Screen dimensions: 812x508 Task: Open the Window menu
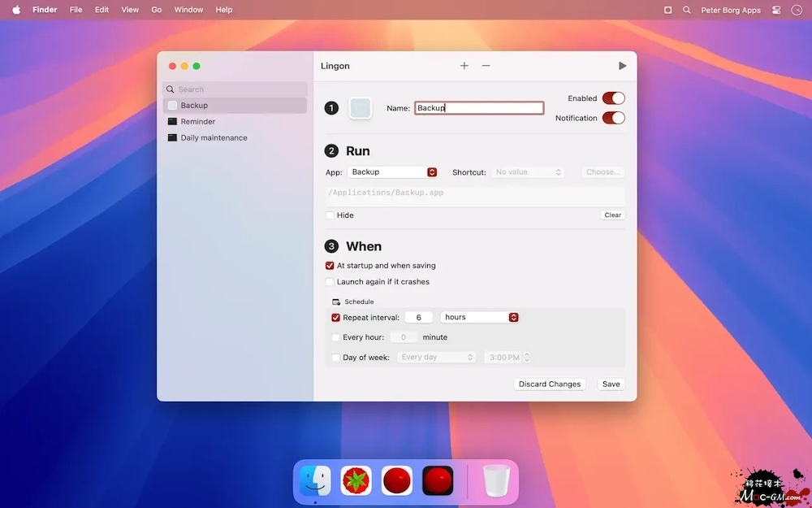tap(188, 10)
